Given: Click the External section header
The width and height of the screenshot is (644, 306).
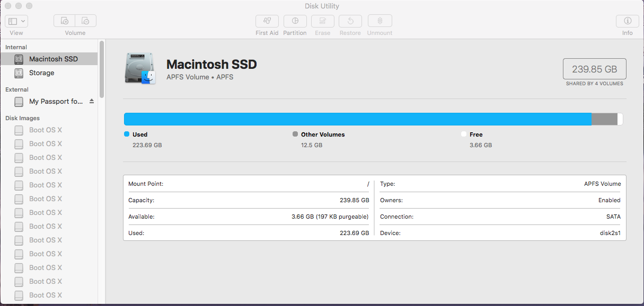Looking at the screenshot, I should [17, 89].
